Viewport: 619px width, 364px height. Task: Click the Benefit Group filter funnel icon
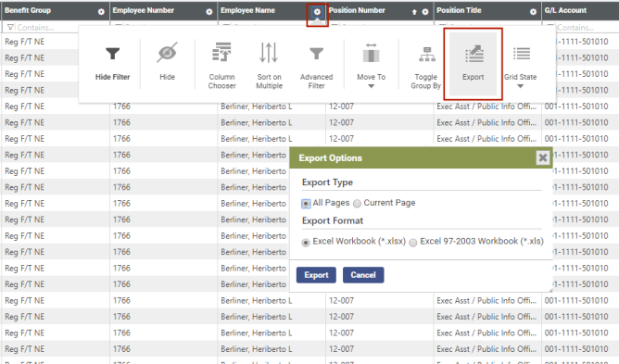pyautogui.click(x=11, y=27)
